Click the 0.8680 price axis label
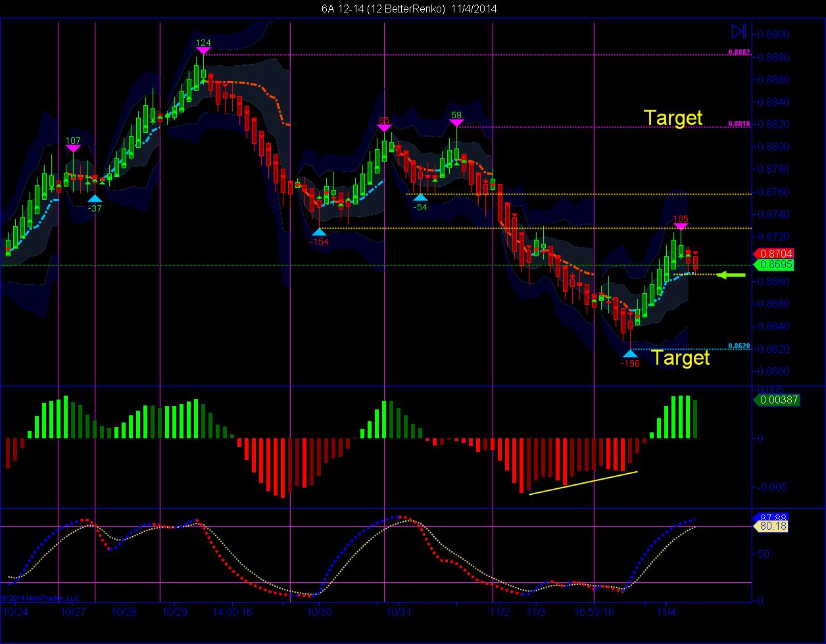The width and height of the screenshot is (826, 644). (773, 281)
